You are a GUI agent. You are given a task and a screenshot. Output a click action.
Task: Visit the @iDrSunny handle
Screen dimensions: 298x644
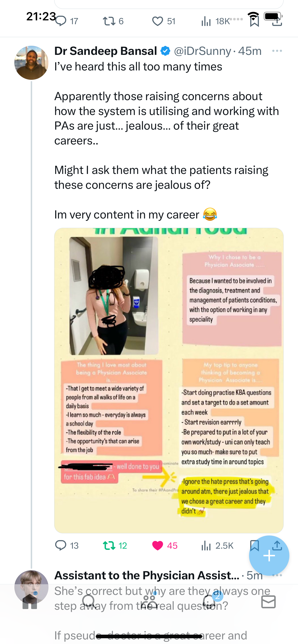coord(202,51)
